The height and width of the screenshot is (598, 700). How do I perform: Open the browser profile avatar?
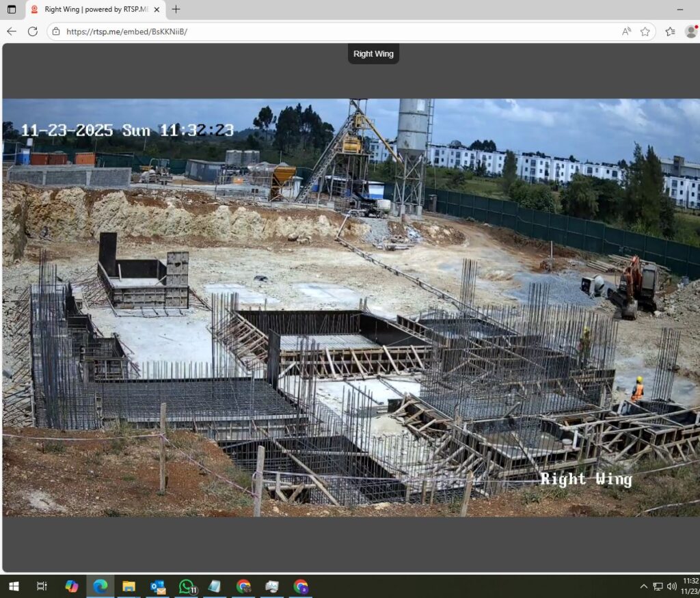[690, 31]
